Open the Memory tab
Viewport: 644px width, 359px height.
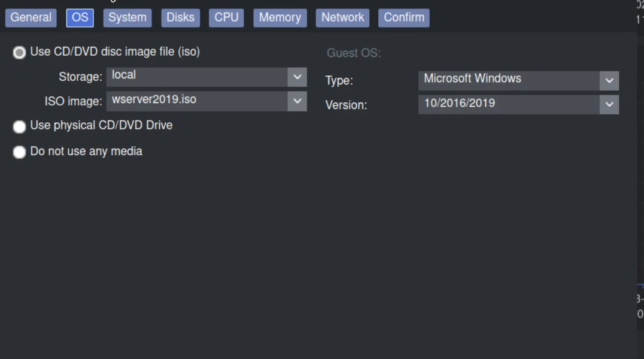click(280, 17)
